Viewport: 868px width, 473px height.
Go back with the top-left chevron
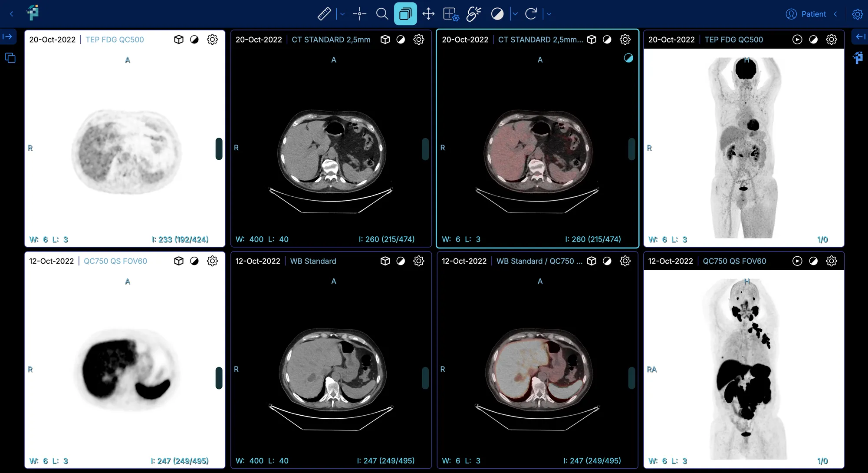(12, 14)
